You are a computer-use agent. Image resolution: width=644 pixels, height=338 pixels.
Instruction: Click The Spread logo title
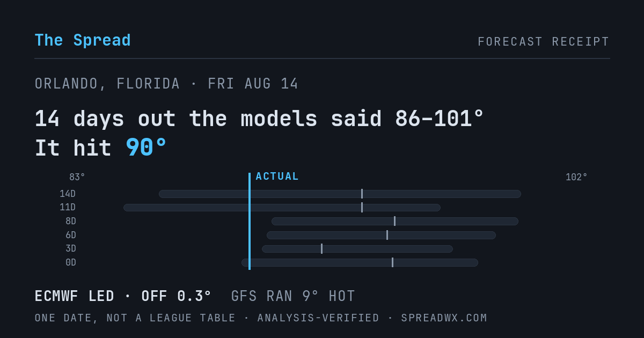(x=83, y=40)
